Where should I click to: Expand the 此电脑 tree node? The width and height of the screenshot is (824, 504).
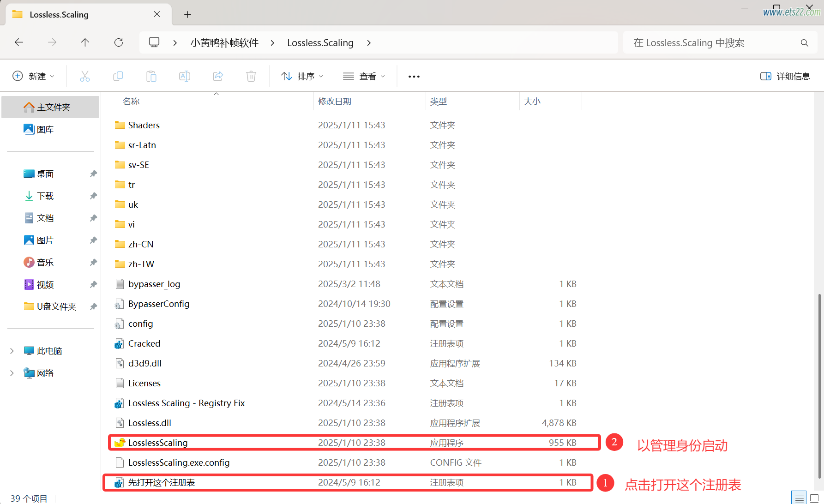[x=12, y=351]
